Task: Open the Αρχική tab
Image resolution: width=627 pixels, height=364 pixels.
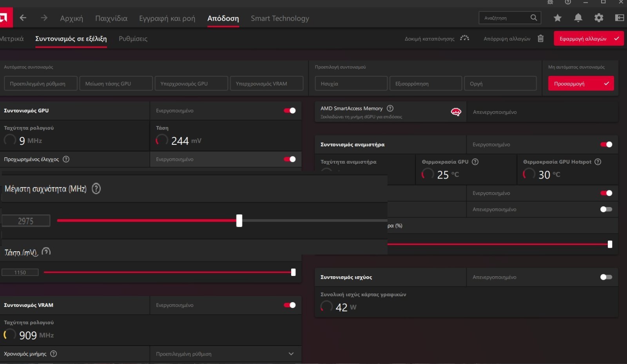Action: coord(71,18)
